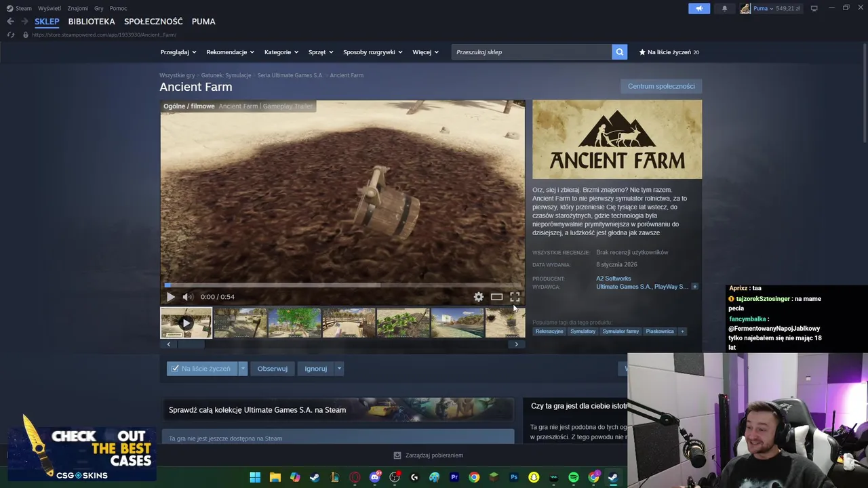The width and height of the screenshot is (868, 488).
Task: Open Windows Start menu
Action: (255, 477)
